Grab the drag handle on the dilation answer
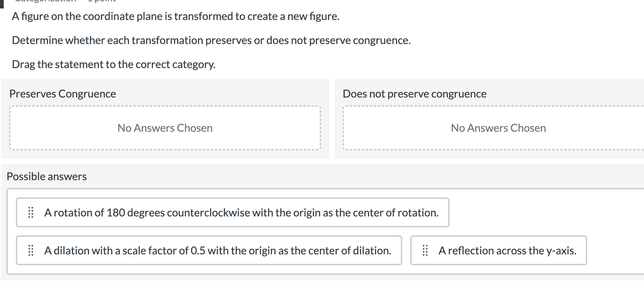The width and height of the screenshot is (644, 293). pos(30,250)
